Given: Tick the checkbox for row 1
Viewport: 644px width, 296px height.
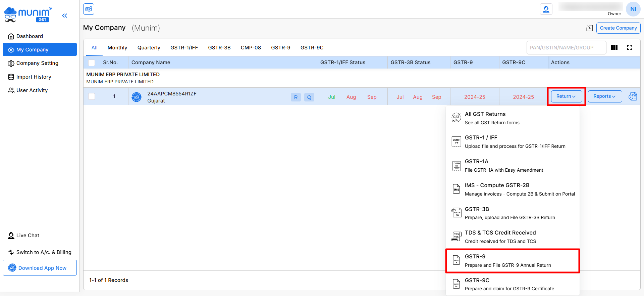Looking at the screenshot, I should click(x=92, y=96).
